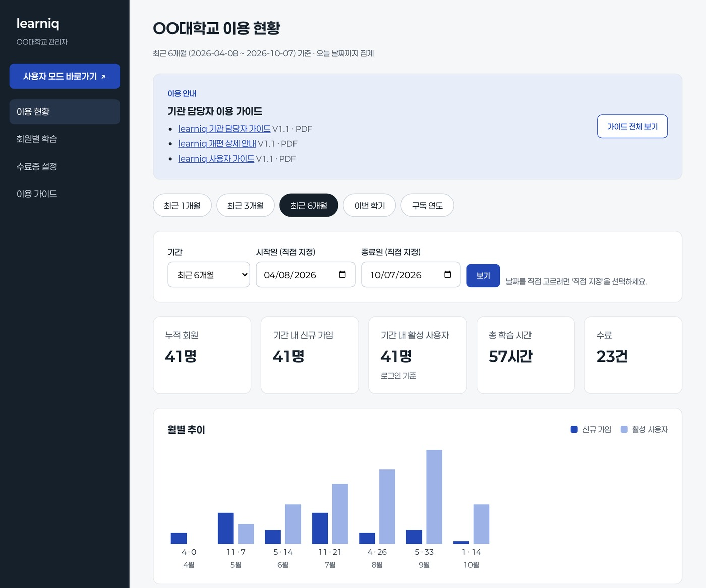Open 이용 가이드 in the sidebar
706x588 pixels.
(65, 194)
